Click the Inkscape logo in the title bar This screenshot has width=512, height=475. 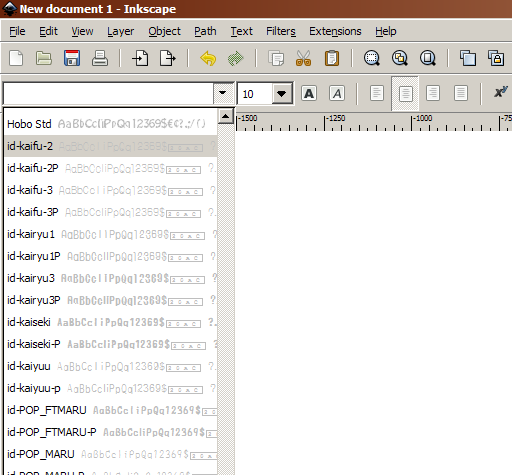click(9, 9)
